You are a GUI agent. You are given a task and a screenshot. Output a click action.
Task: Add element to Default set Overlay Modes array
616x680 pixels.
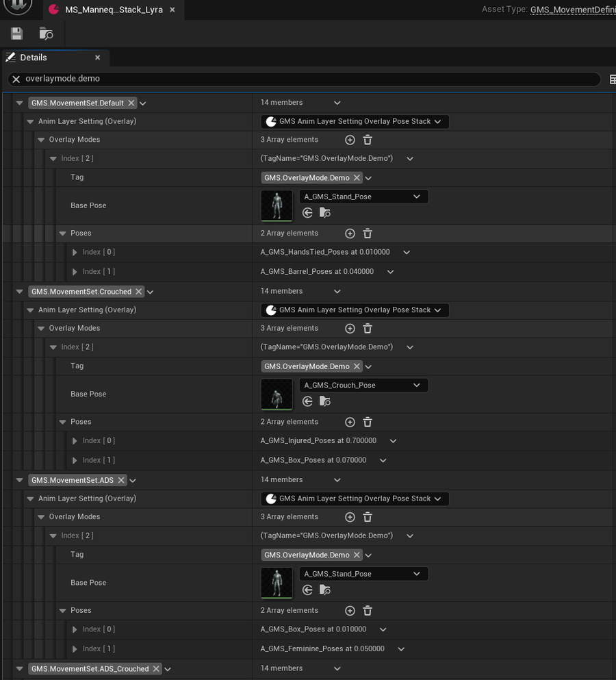pyautogui.click(x=350, y=140)
